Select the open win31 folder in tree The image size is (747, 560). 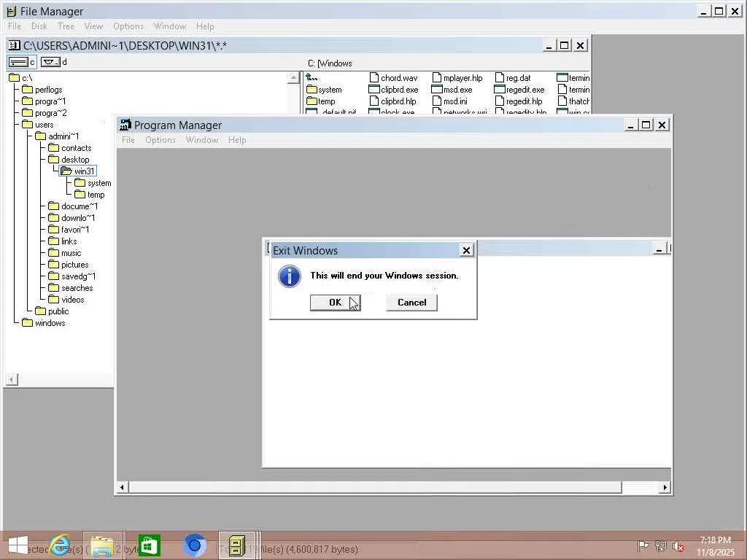[x=77, y=171]
